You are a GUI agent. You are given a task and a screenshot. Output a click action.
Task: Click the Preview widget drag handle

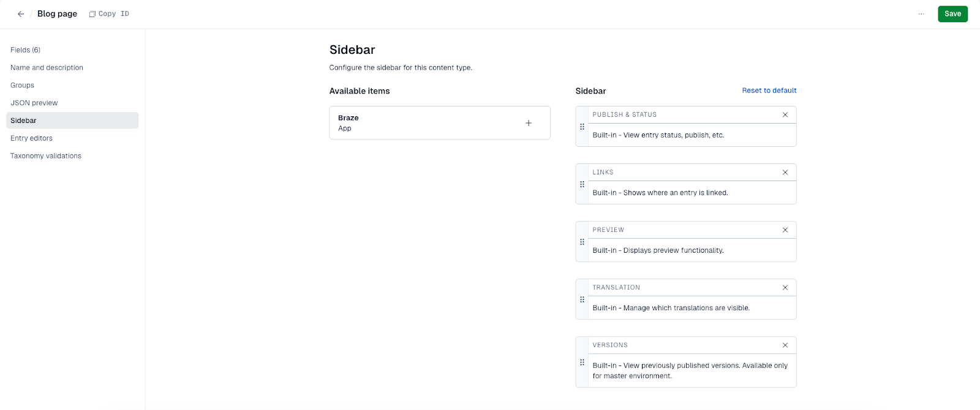tap(582, 242)
